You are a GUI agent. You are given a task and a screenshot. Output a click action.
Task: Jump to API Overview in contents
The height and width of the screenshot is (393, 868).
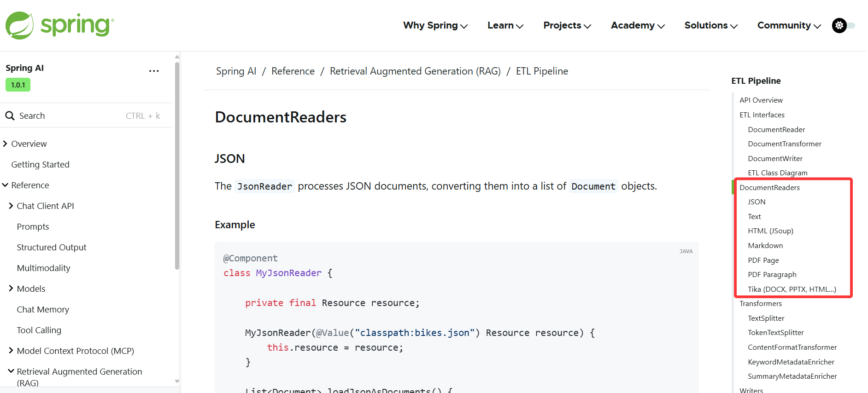click(x=761, y=100)
